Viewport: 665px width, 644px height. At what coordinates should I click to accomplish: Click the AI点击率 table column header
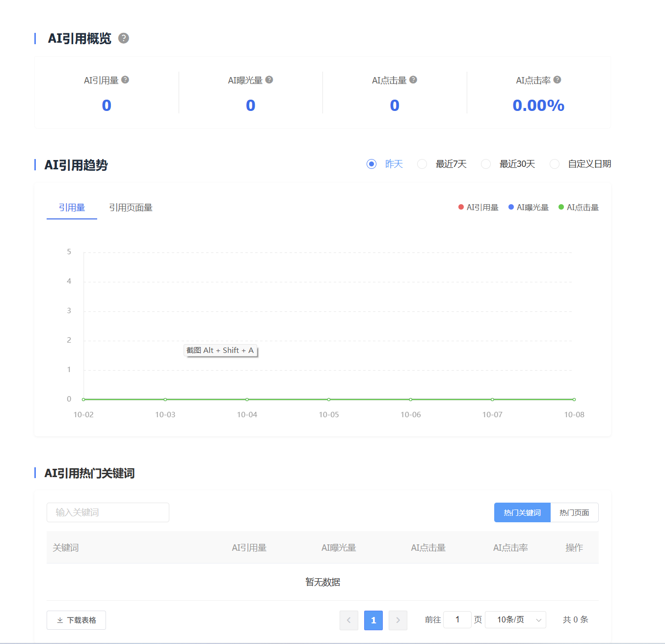pyautogui.click(x=510, y=548)
